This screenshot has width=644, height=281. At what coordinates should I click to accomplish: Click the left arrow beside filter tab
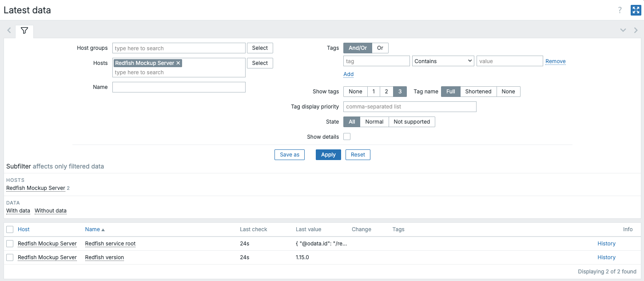pyautogui.click(x=9, y=31)
